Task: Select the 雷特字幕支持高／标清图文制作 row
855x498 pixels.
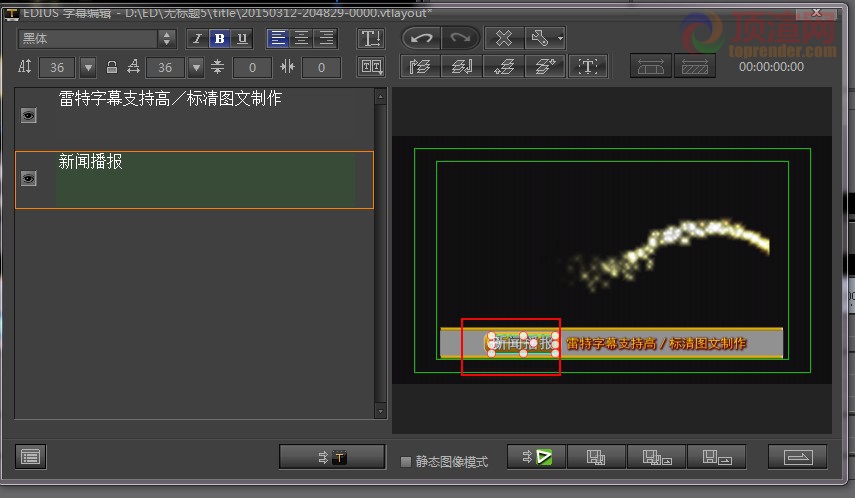Action: [194, 116]
